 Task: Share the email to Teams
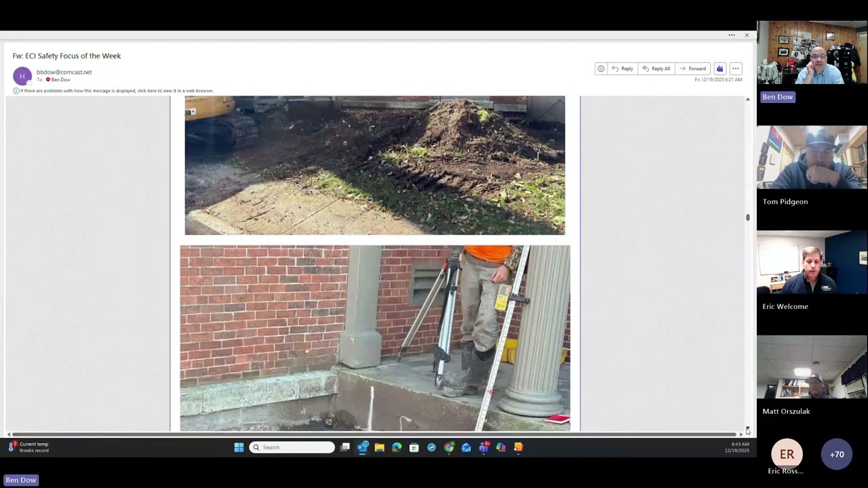click(x=719, y=68)
